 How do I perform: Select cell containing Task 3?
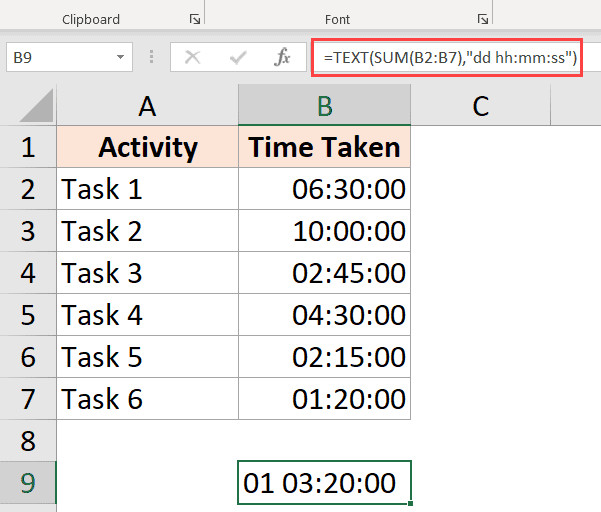tap(147, 273)
